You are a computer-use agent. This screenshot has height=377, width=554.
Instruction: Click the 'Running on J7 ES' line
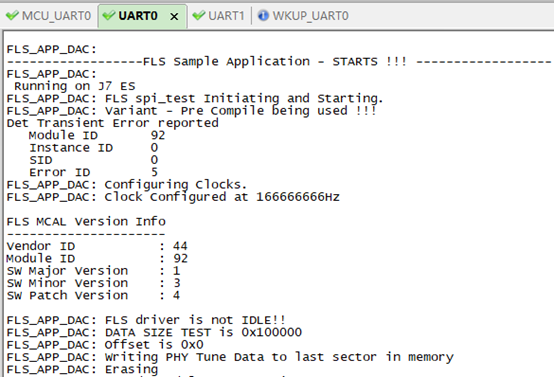(75, 86)
